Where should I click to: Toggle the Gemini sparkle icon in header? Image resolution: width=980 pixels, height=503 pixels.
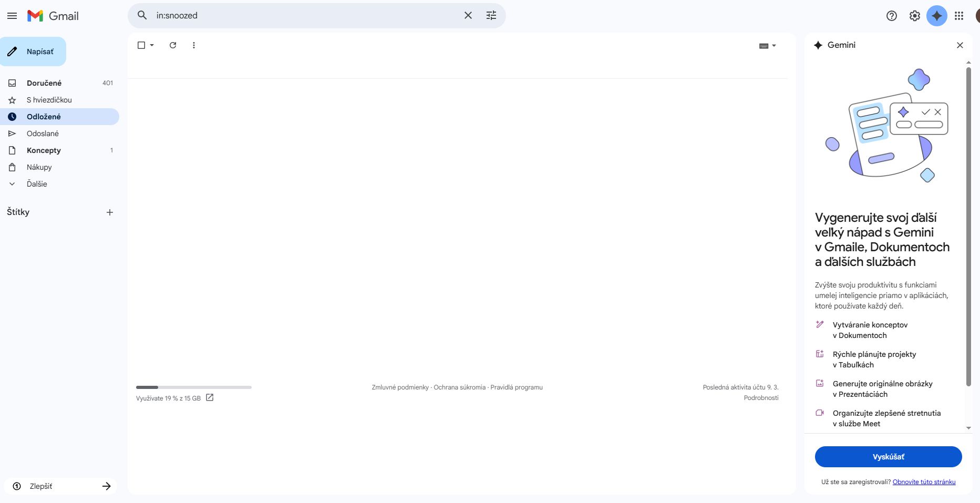937,16
